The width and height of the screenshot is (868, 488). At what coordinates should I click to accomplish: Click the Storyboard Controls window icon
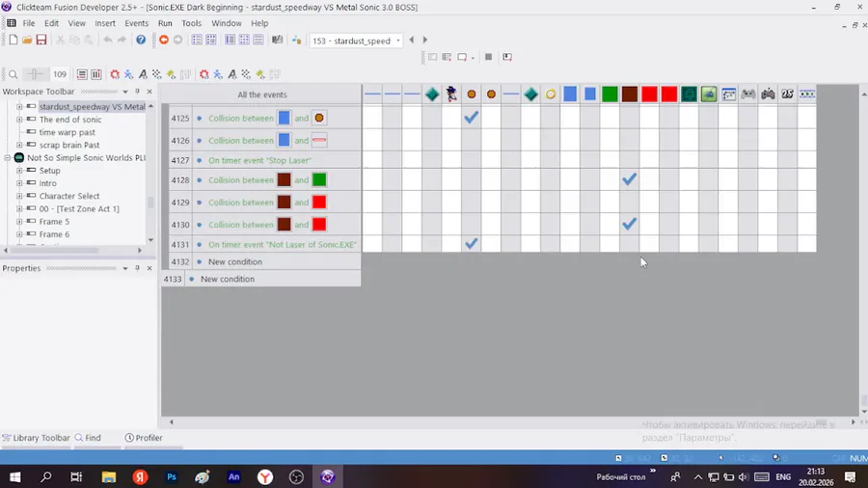click(x=728, y=95)
